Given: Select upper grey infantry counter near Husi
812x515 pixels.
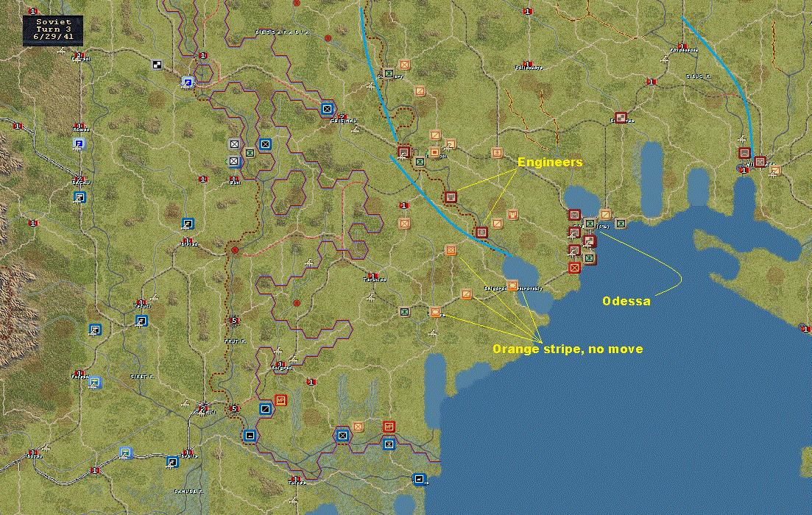Looking at the screenshot, I should pos(235,144).
